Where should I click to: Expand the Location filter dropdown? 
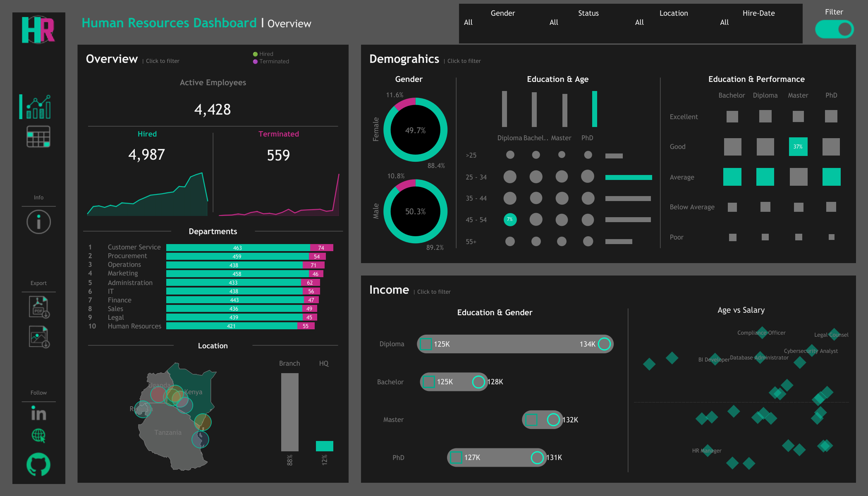[674, 18]
